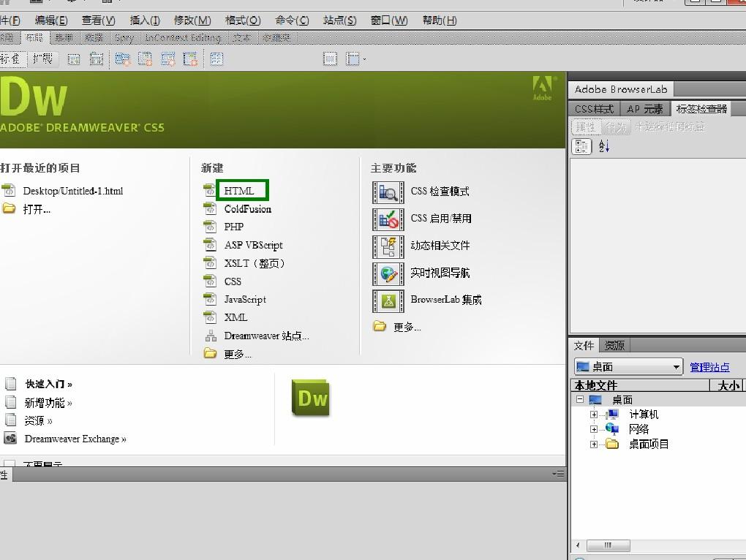Switch to the CSS样式 tab
The height and width of the screenshot is (560, 746).
(594, 109)
